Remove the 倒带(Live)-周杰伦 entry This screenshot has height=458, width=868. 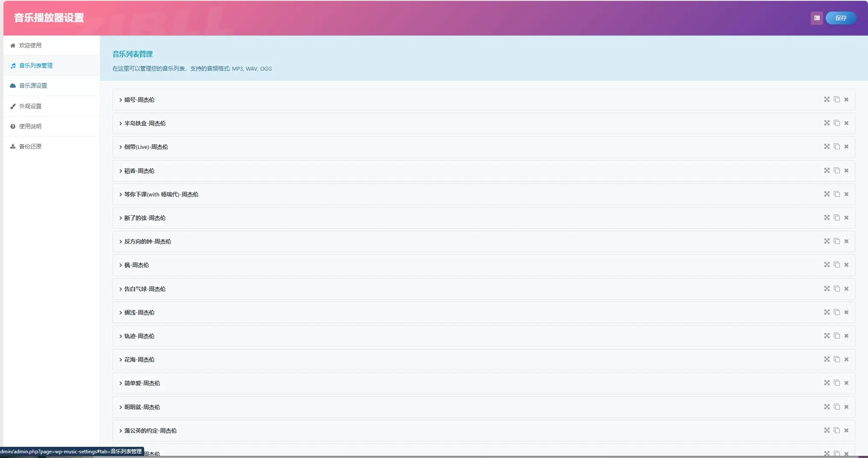click(x=846, y=147)
